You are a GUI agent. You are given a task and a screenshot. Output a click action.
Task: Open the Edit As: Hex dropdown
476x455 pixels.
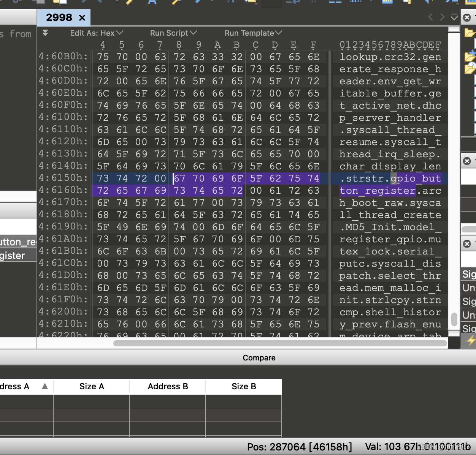point(97,33)
